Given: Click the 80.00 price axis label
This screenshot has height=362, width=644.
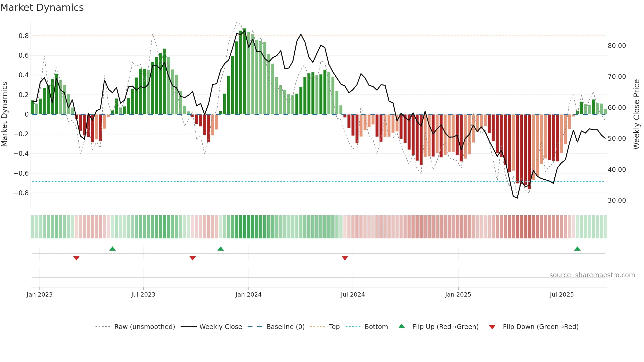Looking at the screenshot, I should pos(617,46).
